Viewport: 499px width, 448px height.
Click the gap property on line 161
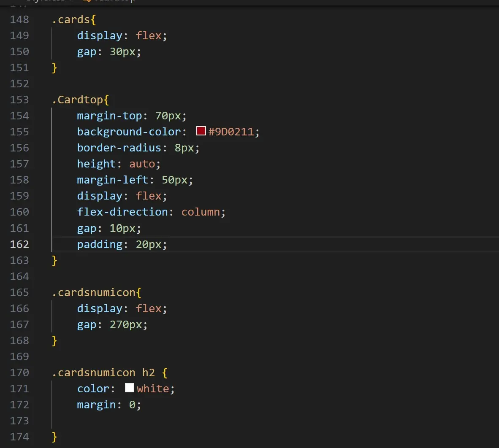click(x=87, y=228)
